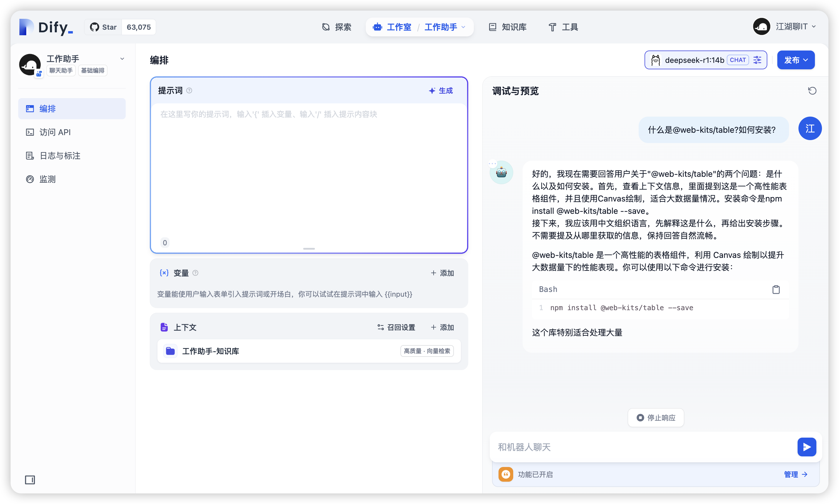839x504 pixels.
Task: Click the 工作助手 app icon in the sidebar
Action: [30, 65]
